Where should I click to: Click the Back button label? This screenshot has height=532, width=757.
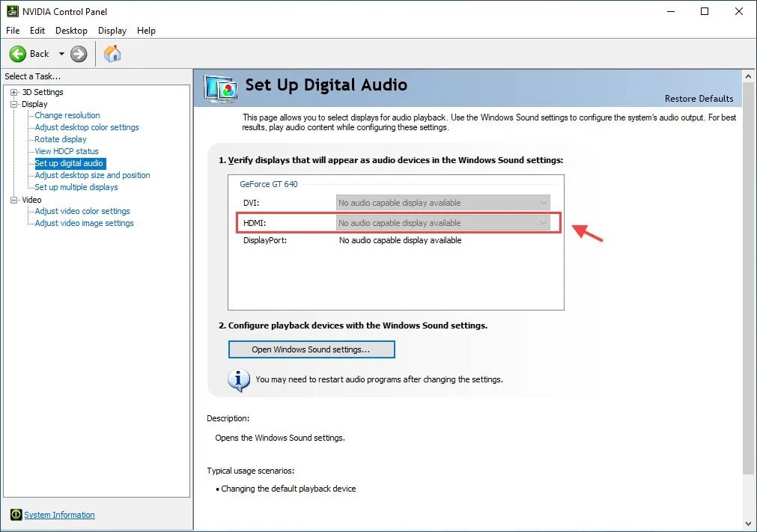[39, 54]
